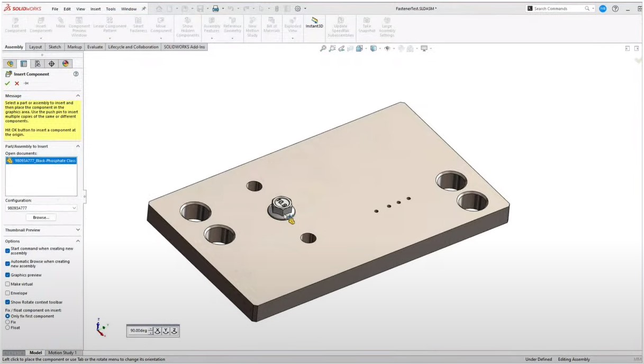This screenshot has height=364, width=644.
Task: Open the DimXpertManager crosshair tab
Action: [x=51, y=64]
